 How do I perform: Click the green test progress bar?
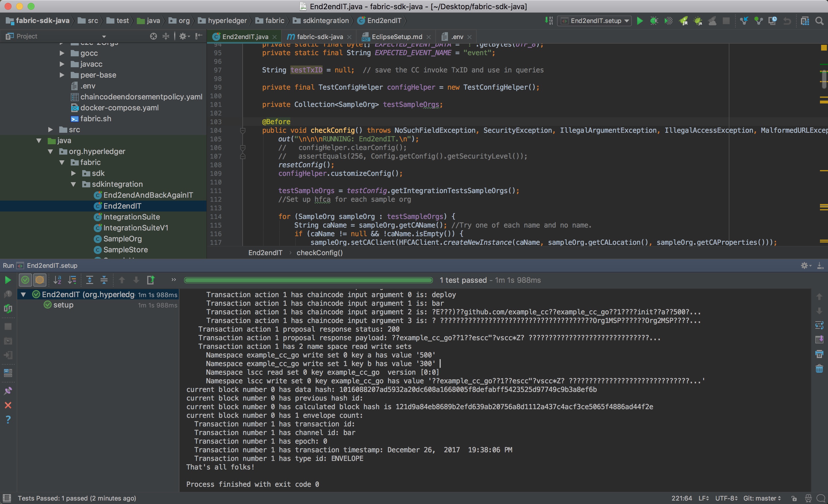coord(307,280)
